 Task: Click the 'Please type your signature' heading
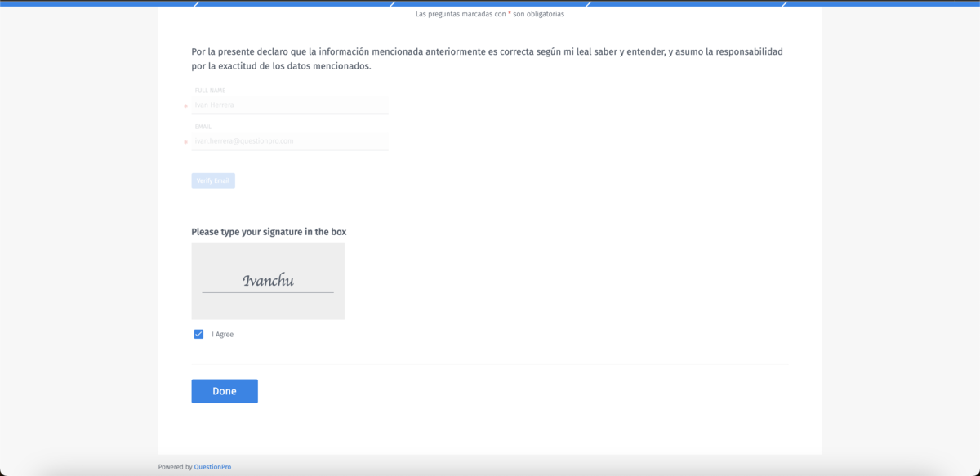[x=268, y=231]
